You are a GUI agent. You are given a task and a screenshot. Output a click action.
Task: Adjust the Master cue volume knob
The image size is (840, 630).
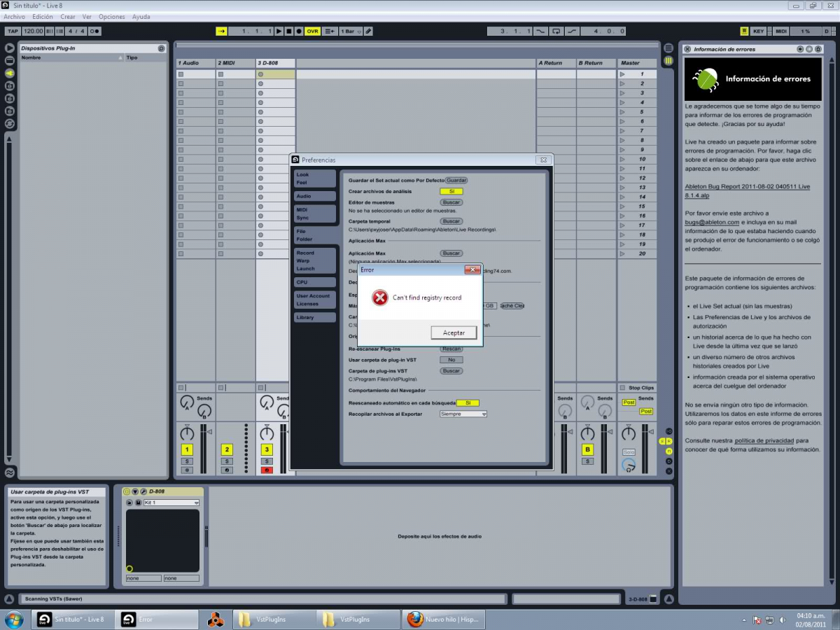click(629, 466)
